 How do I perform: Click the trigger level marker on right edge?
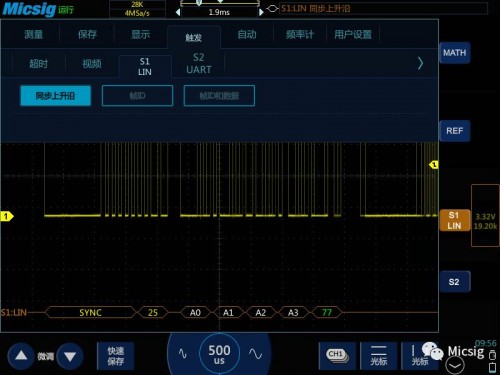433,165
